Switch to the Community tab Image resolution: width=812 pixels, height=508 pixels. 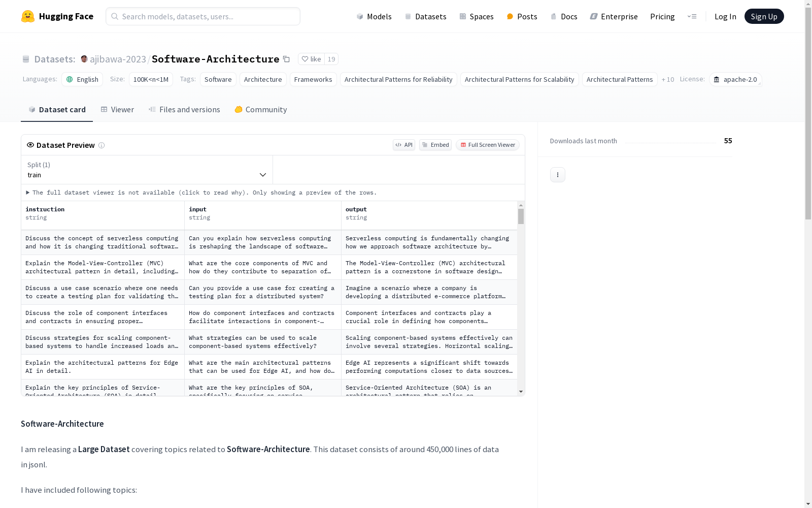[x=261, y=110]
